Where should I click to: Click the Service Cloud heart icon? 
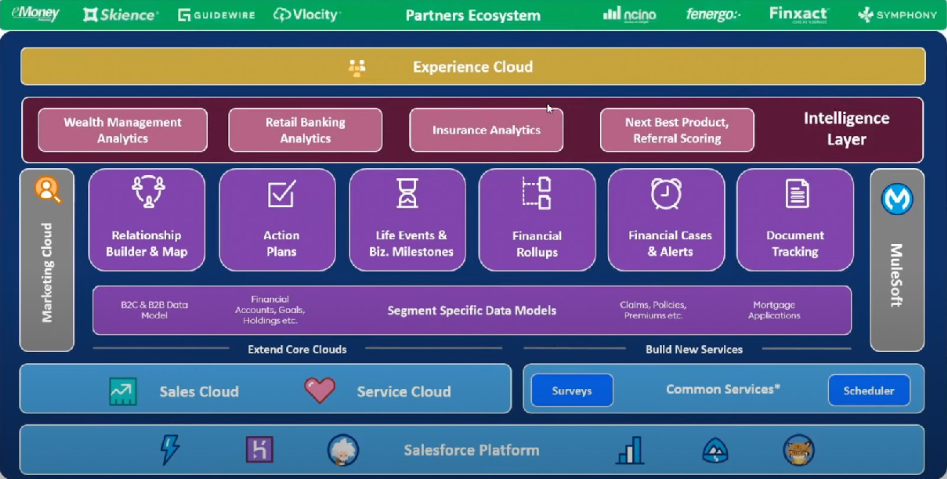tap(320, 390)
